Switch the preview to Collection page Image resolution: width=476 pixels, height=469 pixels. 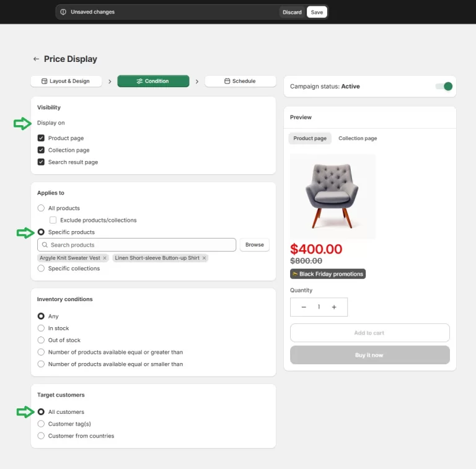pos(358,138)
